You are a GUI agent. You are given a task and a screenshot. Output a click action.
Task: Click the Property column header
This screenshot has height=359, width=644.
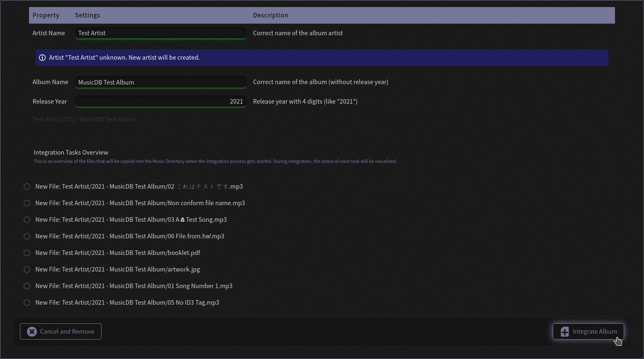46,15
